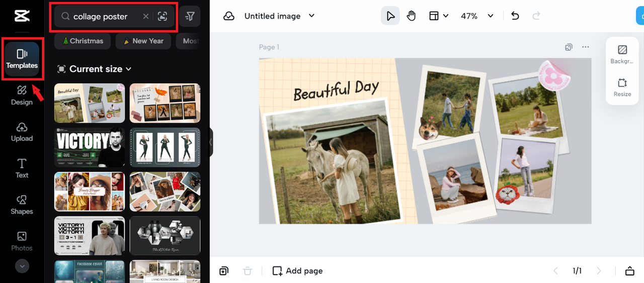Click the cloud save status icon

(x=229, y=16)
